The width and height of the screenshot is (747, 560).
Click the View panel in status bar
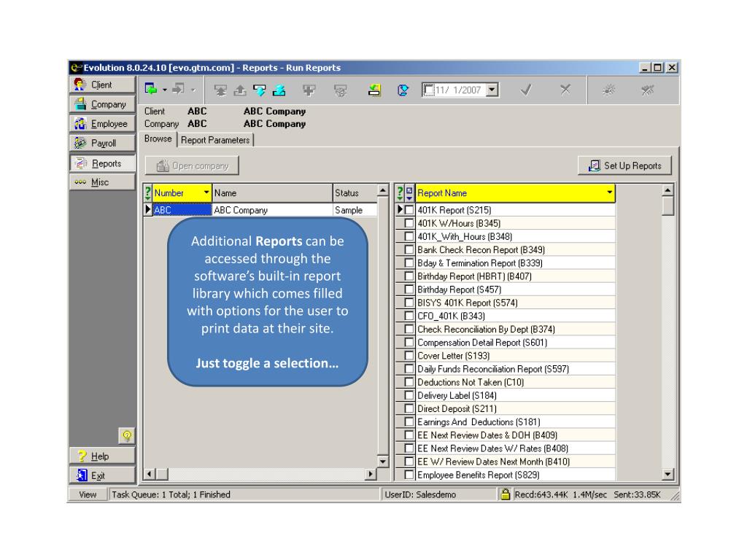click(88, 494)
